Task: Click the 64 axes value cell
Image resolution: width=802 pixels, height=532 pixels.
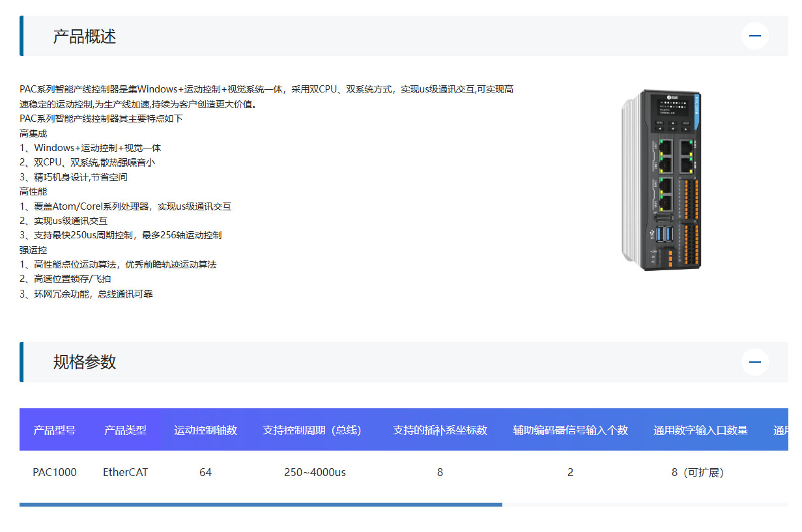Action: (x=205, y=472)
